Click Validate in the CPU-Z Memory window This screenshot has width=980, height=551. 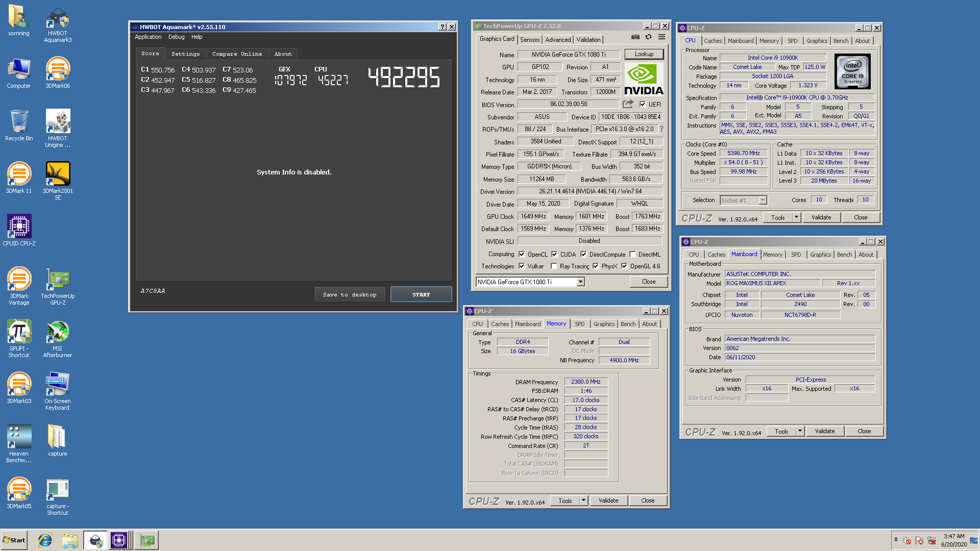pyautogui.click(x=608, y=500)
